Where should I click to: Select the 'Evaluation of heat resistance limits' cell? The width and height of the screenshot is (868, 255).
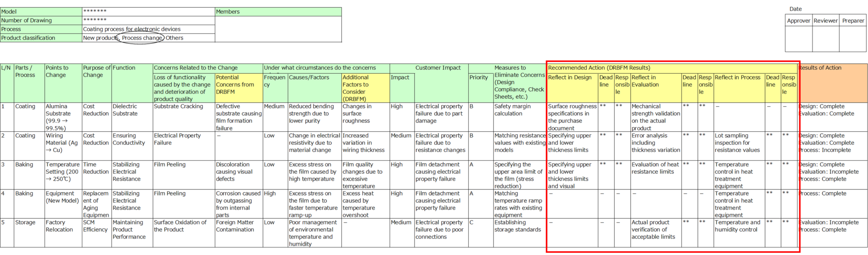click(656, 175)
